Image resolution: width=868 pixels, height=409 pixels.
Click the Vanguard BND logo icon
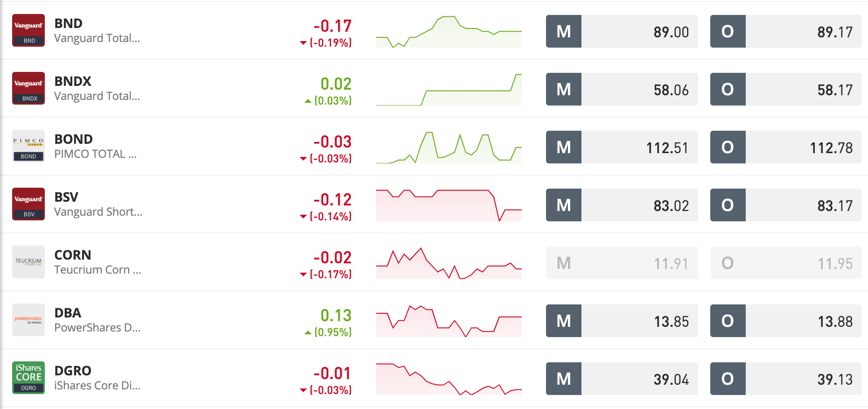click(x=28, y=30)
